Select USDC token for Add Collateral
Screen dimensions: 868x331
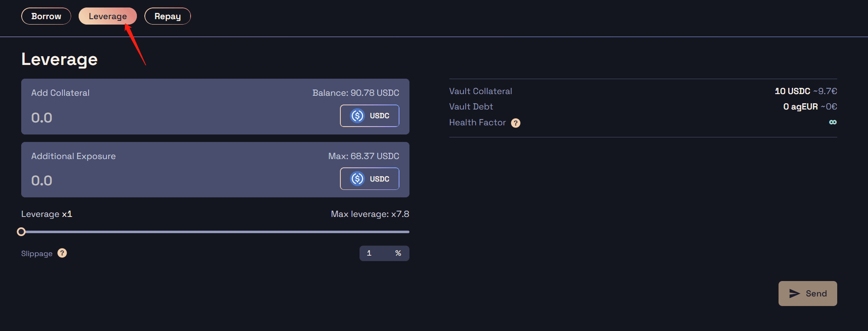coord(370,116)
